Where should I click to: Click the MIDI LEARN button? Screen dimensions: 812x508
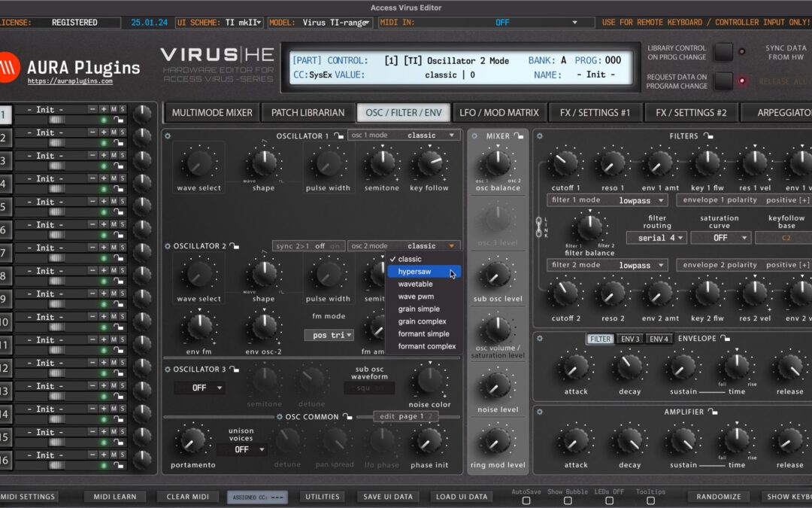point(114,496)
